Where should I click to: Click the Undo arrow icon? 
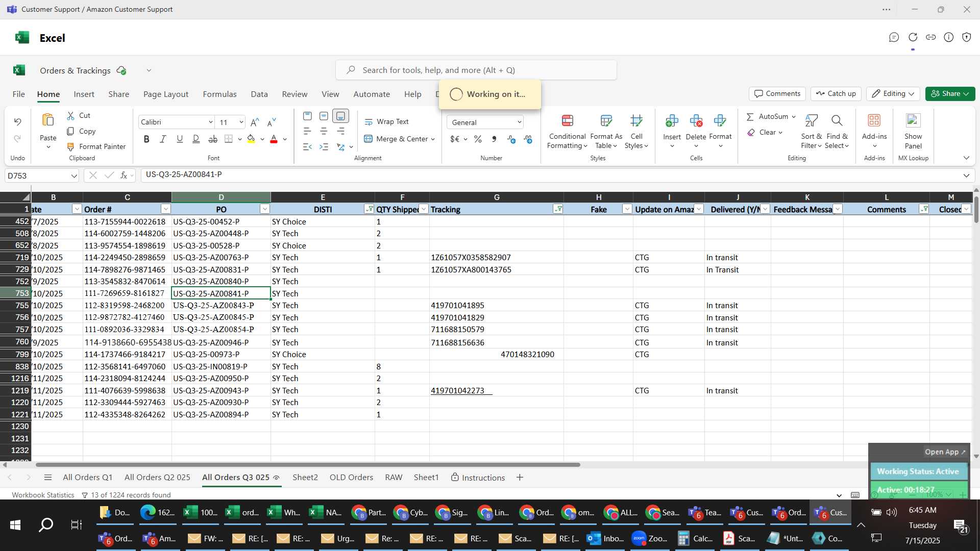(x=17, y=122)
